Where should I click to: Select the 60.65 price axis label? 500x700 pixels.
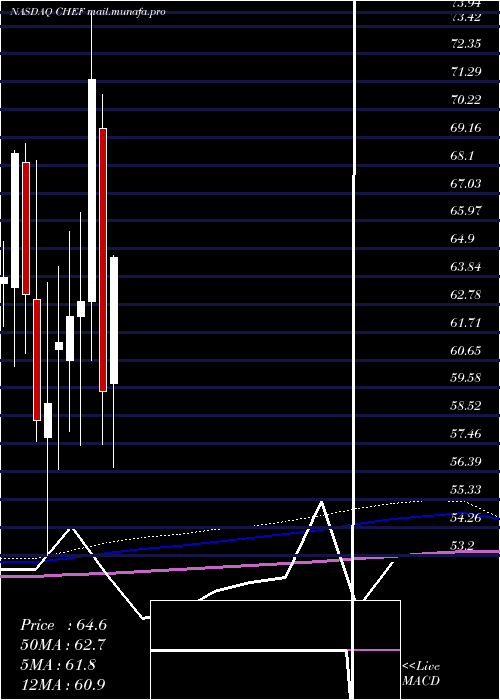(466, 351)
